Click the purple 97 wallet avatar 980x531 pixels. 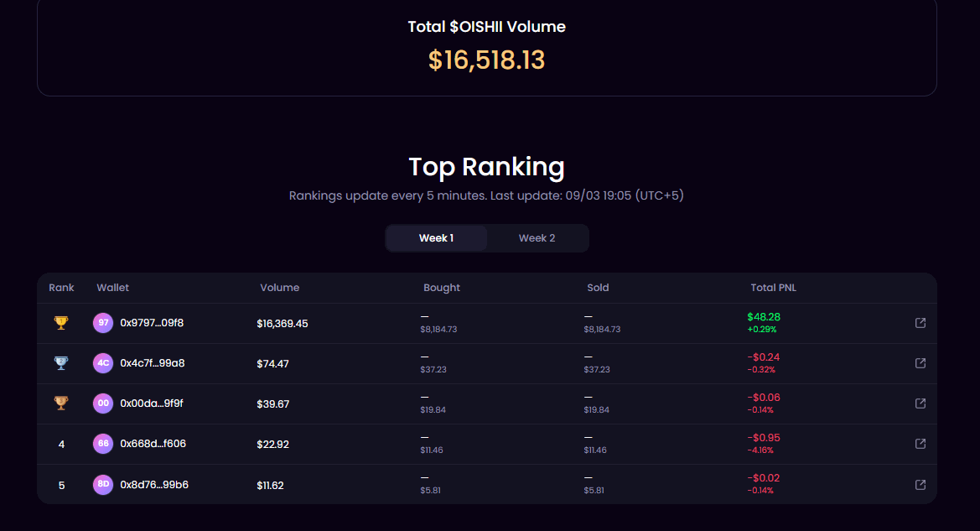tap(103, 323)
